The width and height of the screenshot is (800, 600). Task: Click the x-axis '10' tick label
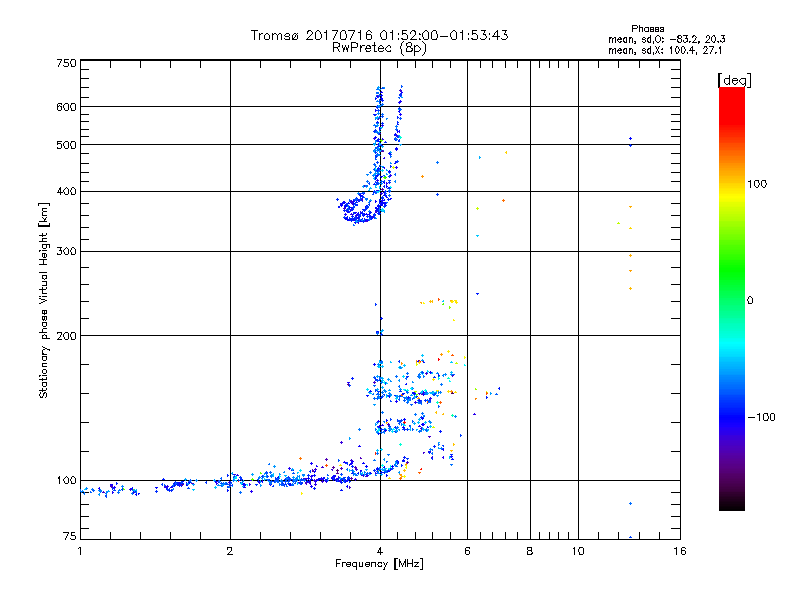pyautogui.click(x=578, y=551)
